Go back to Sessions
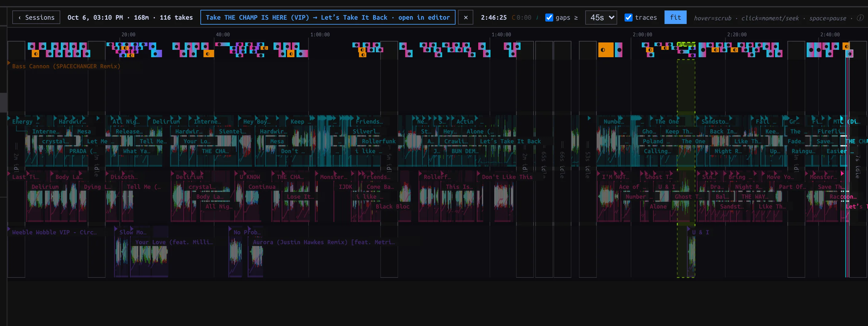This screenshot has height=326, width=868. click(x=36, y=18)
